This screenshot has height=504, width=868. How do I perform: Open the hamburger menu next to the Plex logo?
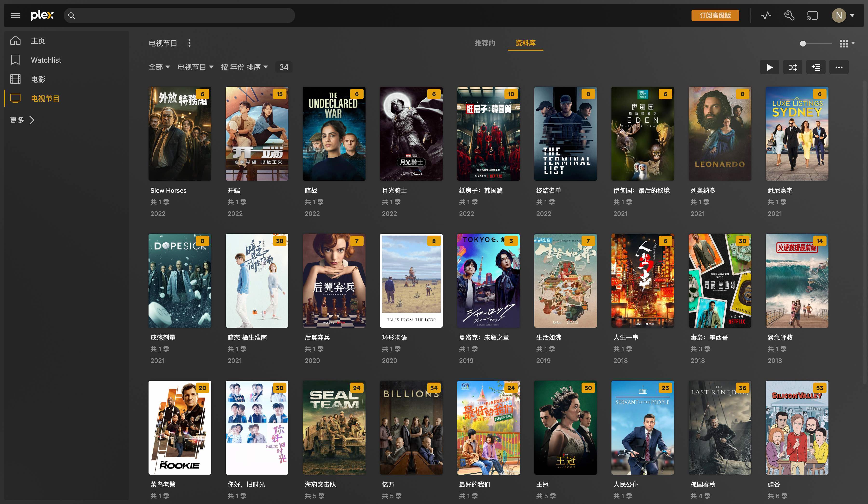point(15,15)
